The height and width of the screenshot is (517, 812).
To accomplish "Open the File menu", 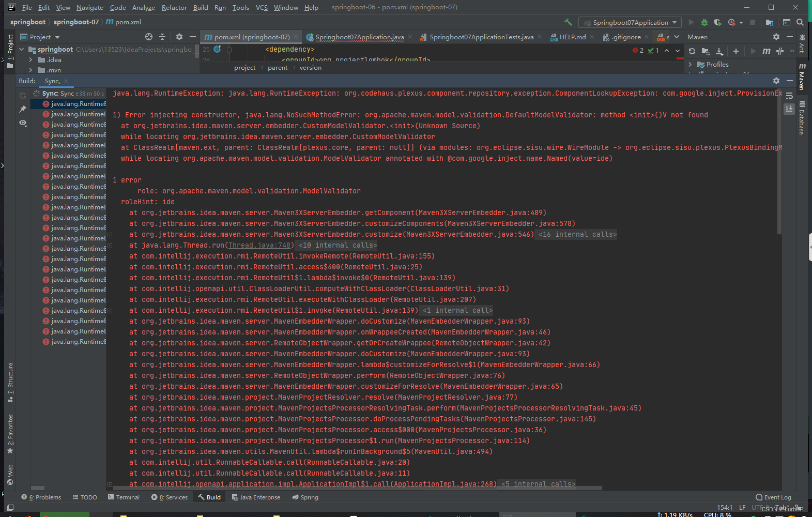I will tap(27, 7).
